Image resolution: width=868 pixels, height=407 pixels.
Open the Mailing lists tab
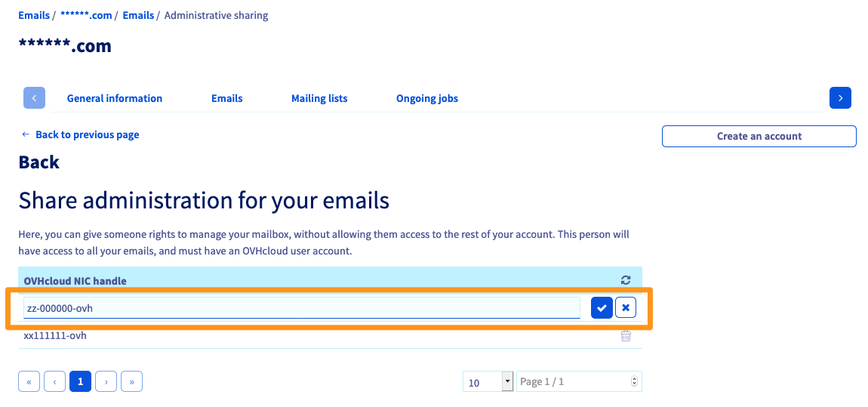click(x=319, y=98)
